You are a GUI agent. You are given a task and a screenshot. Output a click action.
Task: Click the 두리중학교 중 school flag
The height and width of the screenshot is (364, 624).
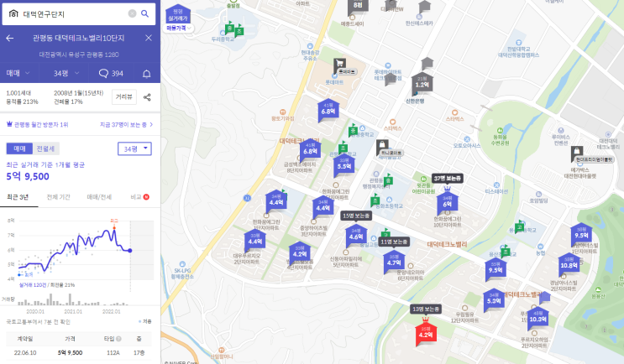click(x=229, y=29)
